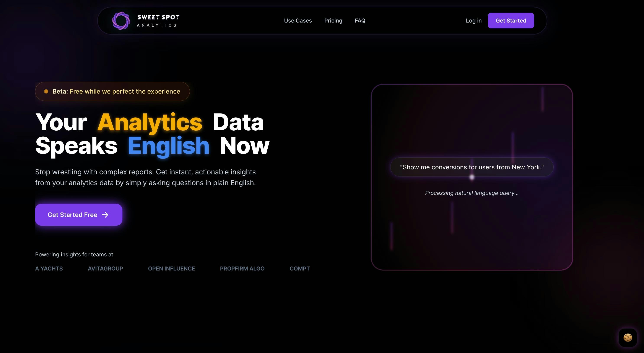Click the Get Started Free button

[x=79, y=215]
